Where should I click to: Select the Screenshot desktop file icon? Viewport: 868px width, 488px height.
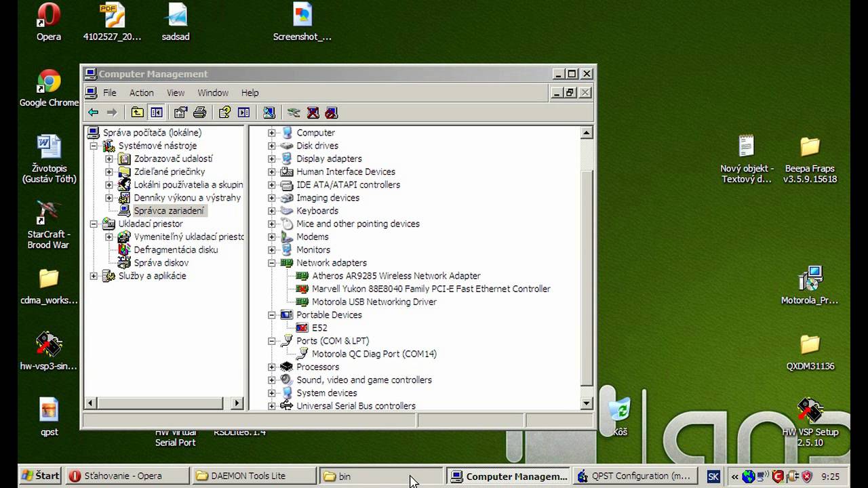click(x=302, y=22)
